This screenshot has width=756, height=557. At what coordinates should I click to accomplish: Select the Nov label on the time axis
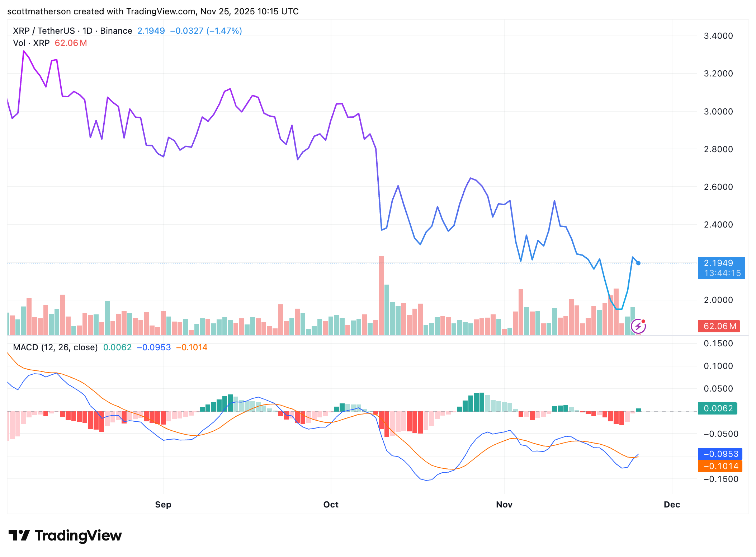(504, 504)
